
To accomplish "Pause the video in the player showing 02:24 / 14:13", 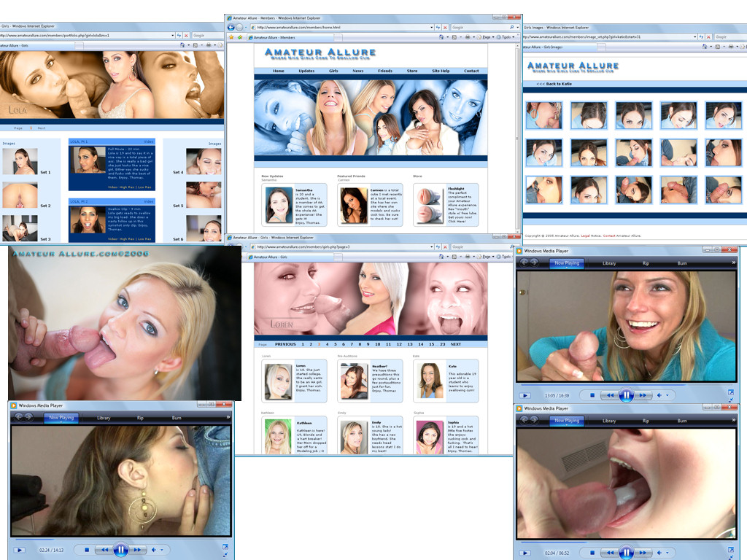I will point(121,550).
